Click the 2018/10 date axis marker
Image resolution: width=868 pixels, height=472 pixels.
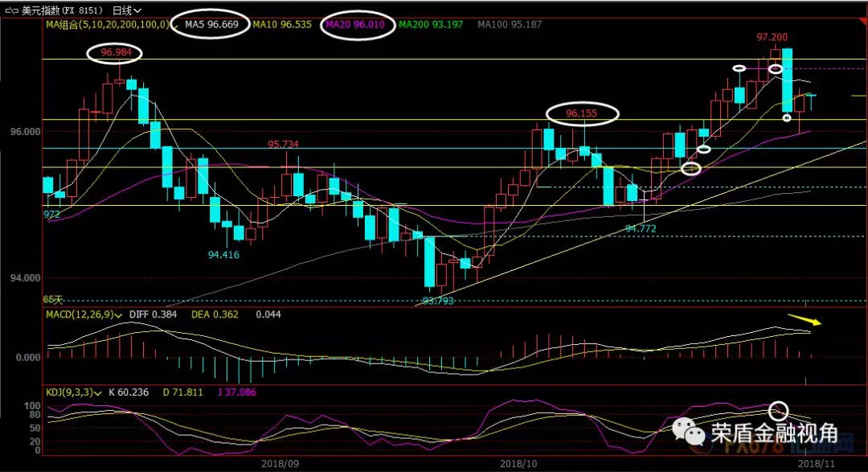click(x=518, y=463)
